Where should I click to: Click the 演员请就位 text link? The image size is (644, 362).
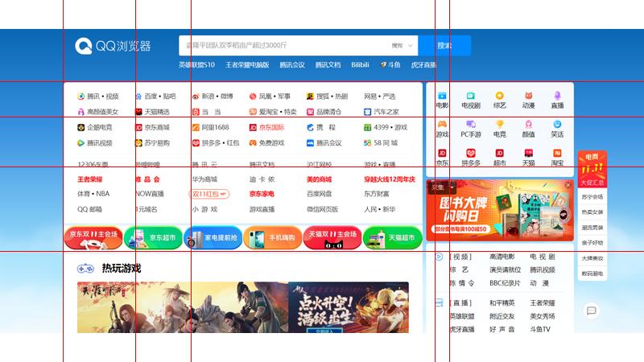[506, 269]
